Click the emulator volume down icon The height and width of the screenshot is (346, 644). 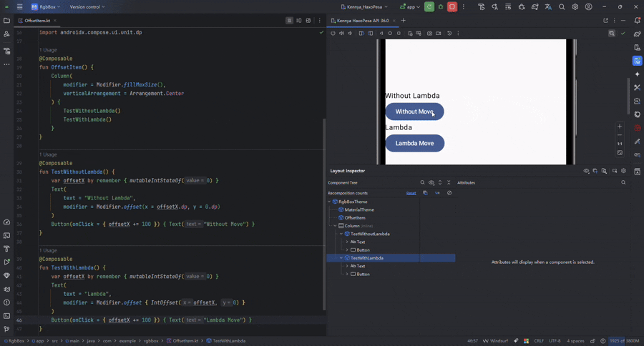[350, 34]
